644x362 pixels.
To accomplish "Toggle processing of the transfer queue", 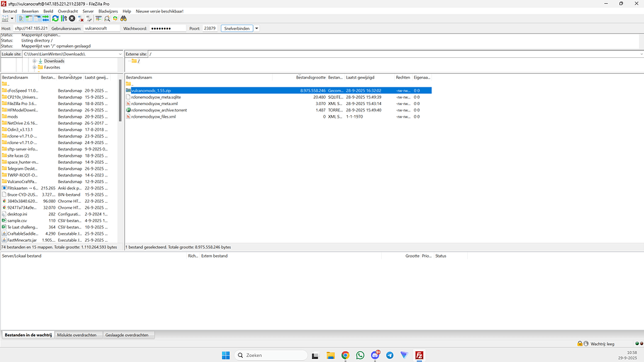I will tap(64, 18).
